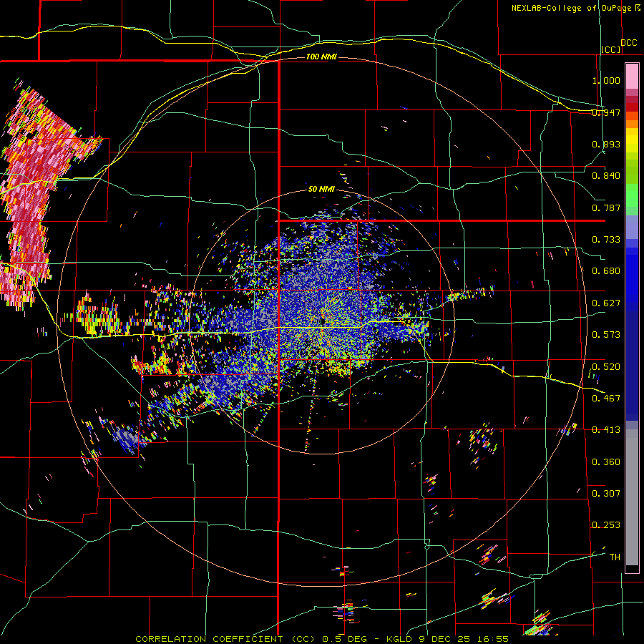Screen dimensions: 644x644
Task: Click the Correlation Coefficient caption at the bottom
Action: pyautogui.click(x=322, y=639)
